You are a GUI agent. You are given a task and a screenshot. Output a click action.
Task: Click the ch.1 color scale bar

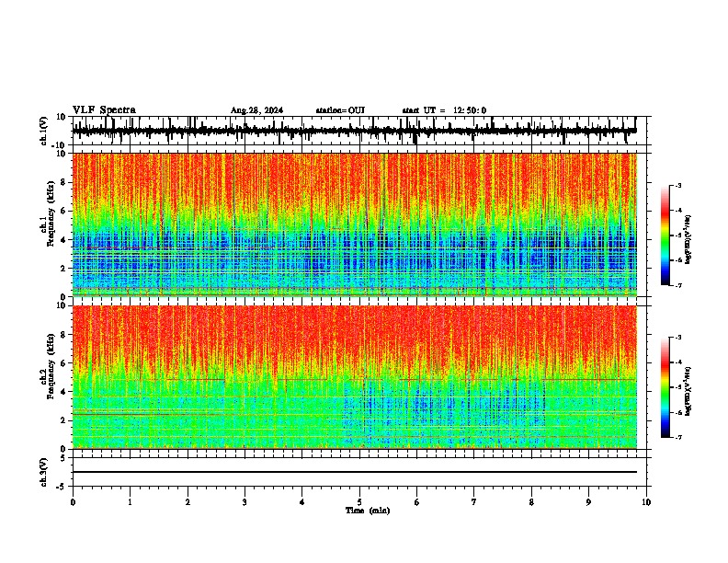point(665,236)
